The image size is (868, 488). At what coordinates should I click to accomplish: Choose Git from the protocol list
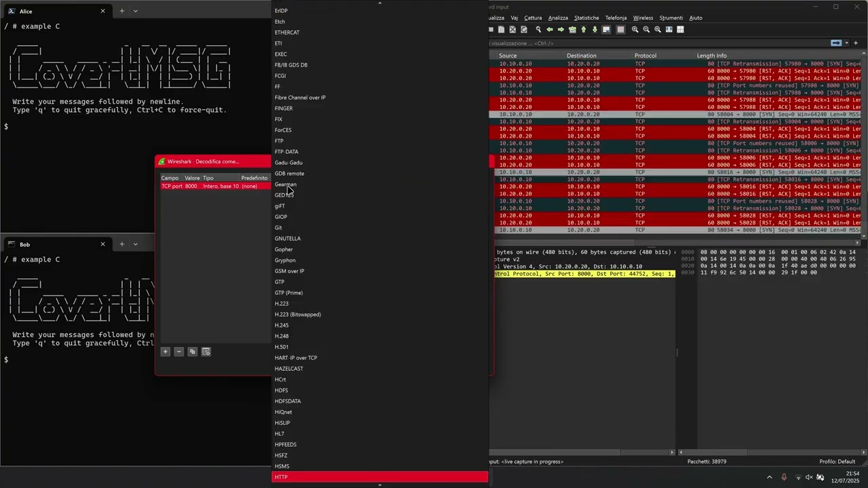click(x=380, y=228)
